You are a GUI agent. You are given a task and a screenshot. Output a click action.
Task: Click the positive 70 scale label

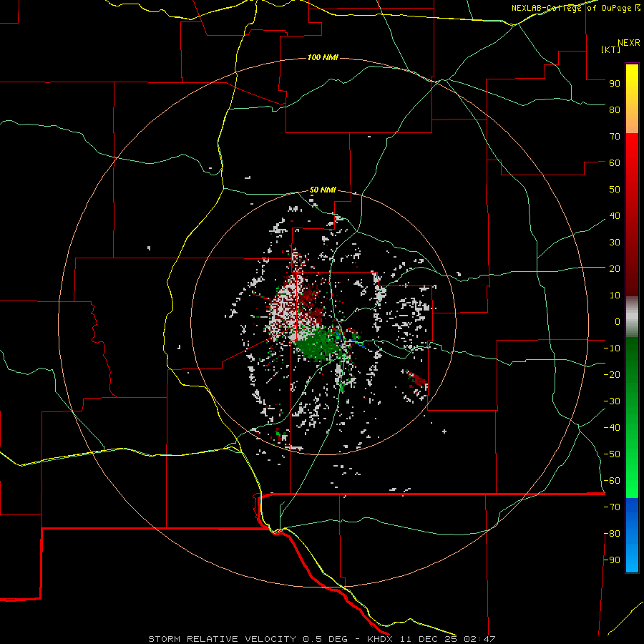click(615, 137)
